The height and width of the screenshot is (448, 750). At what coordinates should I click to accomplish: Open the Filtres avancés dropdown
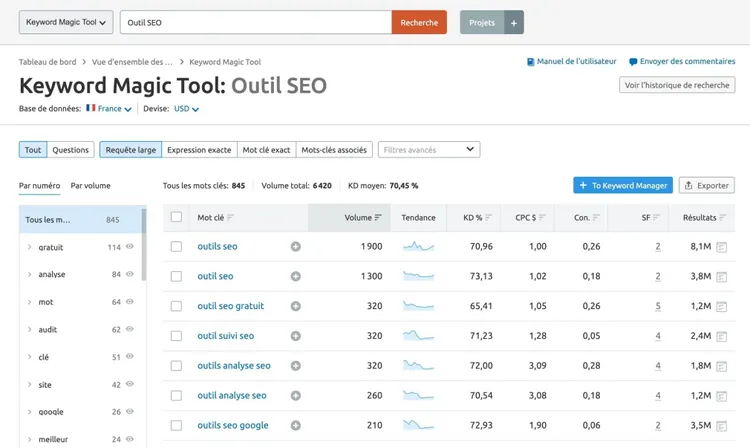click(429, 150)
